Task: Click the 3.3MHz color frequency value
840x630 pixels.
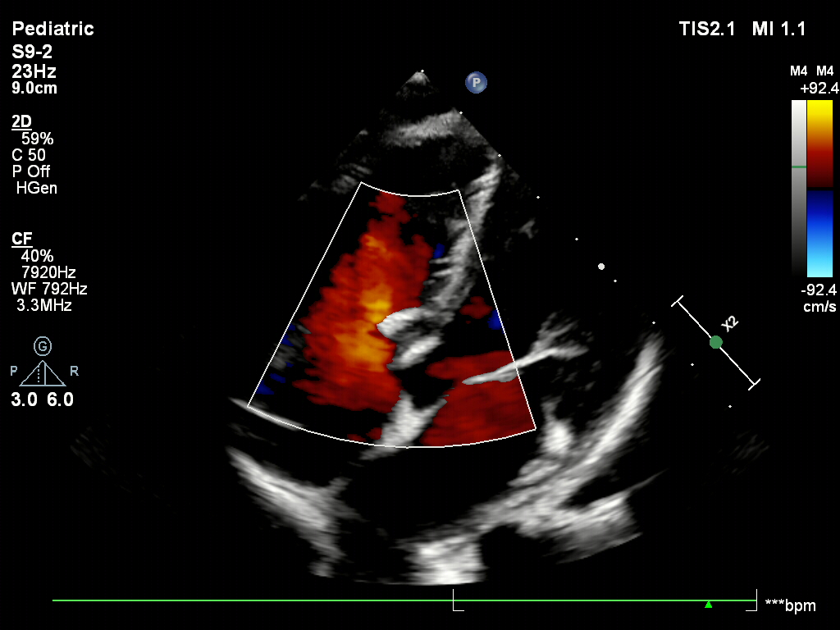Action: (x=44, y=305)
